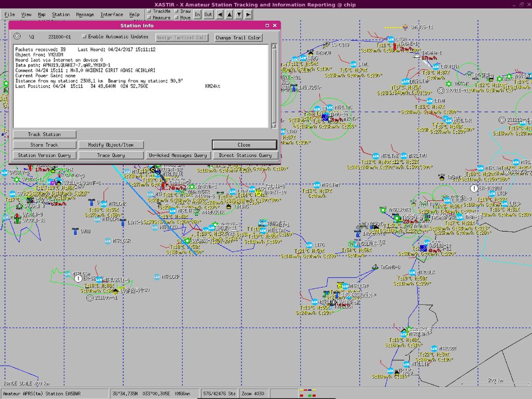Click Assign Tactical Call button

(x=182, y=37)
